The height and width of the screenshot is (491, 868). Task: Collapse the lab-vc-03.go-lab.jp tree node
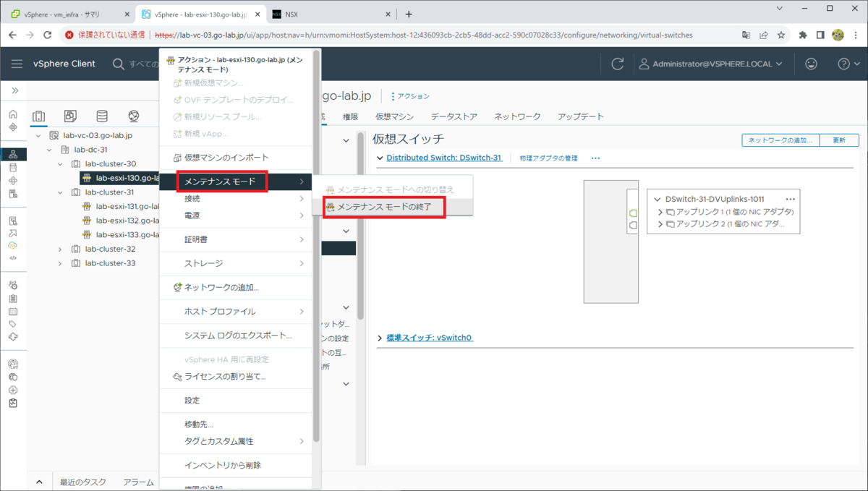click(38, 135)
